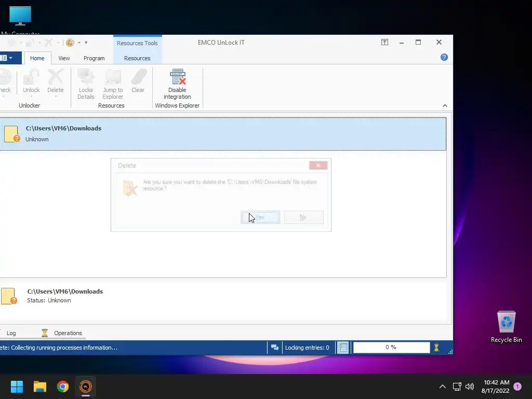Click Status: Unknown text in details pane
Screen dimensions: 532x399
tap(49, 300)
